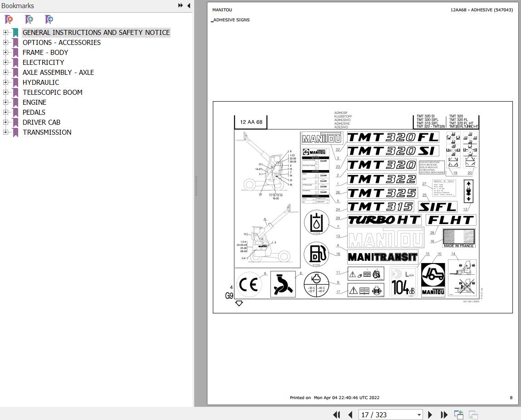Click the dimmed view mode icon

click(x=473, y=415)
